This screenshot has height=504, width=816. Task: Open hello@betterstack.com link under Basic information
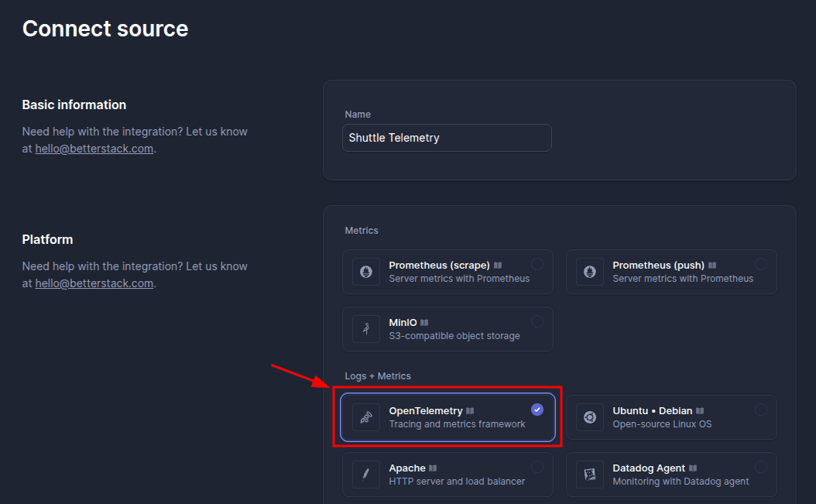click(x=94, y=149)
